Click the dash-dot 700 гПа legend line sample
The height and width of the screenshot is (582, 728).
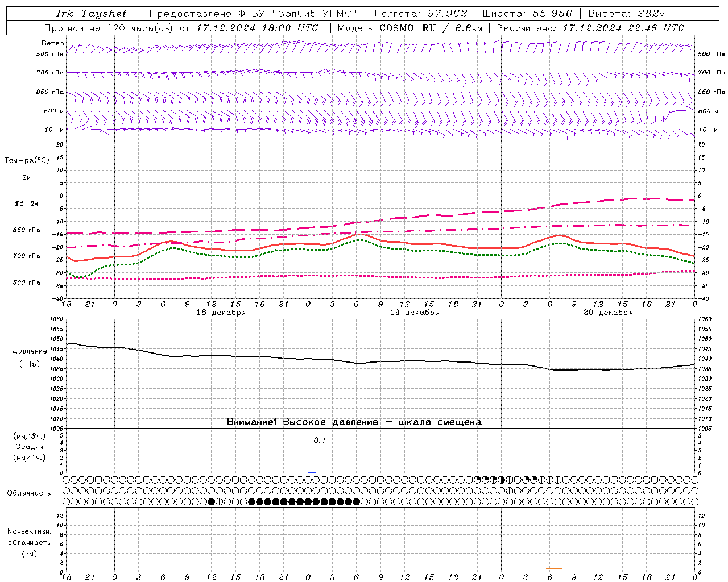tap(26, 263)
